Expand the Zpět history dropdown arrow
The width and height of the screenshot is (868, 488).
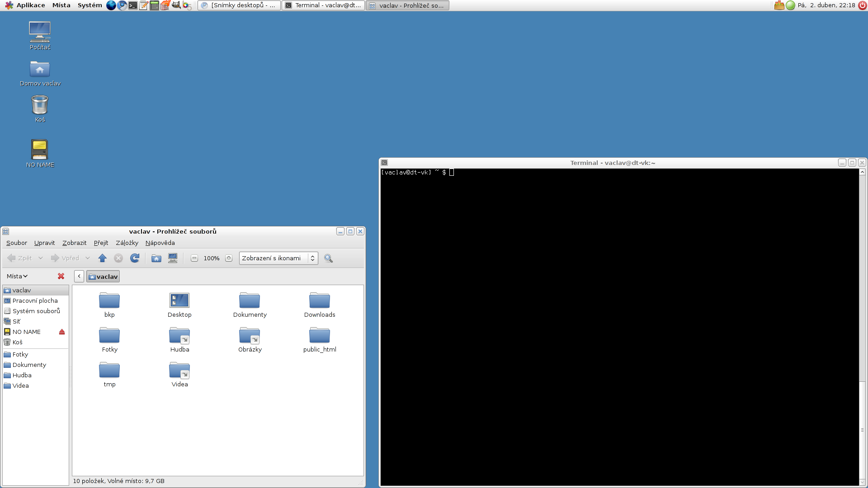(40, 258)
